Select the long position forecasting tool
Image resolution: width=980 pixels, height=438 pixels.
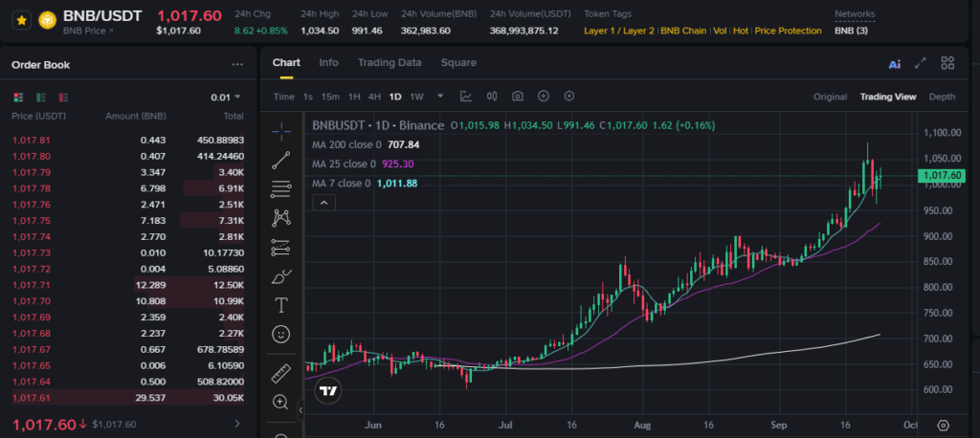pos(281,248)
